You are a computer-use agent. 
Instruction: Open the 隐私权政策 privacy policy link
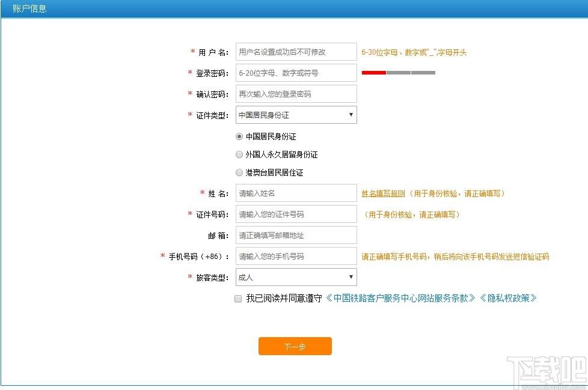click(x=507, y=298)
